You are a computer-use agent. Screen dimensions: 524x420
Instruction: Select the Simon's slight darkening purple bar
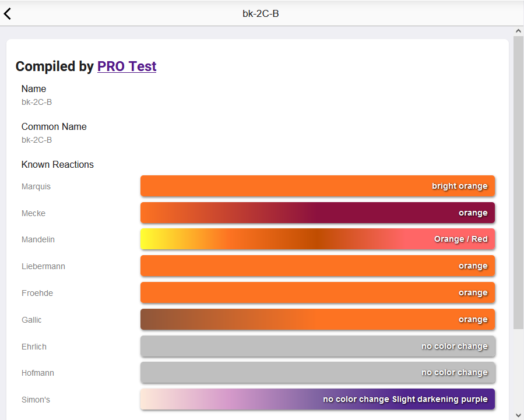click(x=318, y=399)
